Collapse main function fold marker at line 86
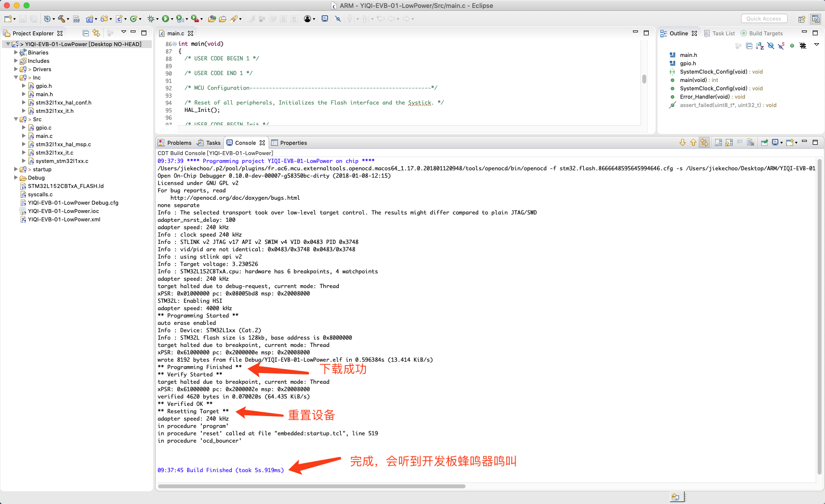This screenshot has width=825, height=504. [x=174, y=44]
